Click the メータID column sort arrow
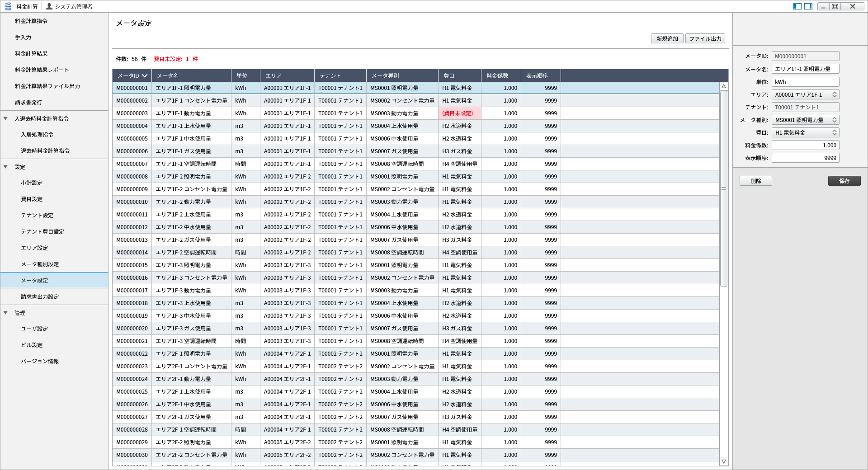Viewport: 868px width, 470px height. pos(145,76)
